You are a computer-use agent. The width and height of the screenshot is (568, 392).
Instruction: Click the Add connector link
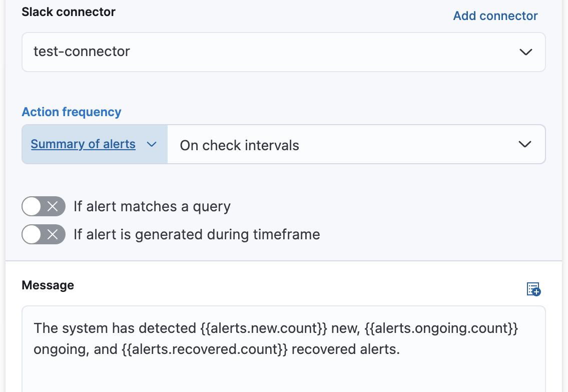(x=495, y=16)
